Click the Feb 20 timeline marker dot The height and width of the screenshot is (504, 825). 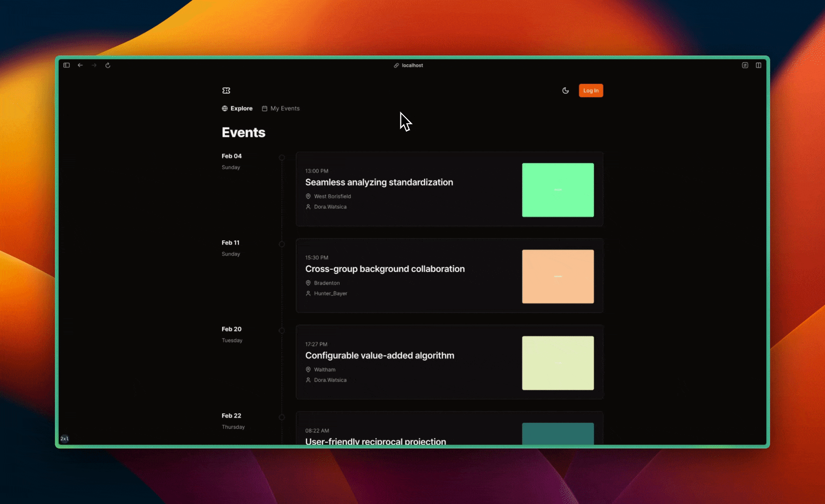click(x=282, y=330)
